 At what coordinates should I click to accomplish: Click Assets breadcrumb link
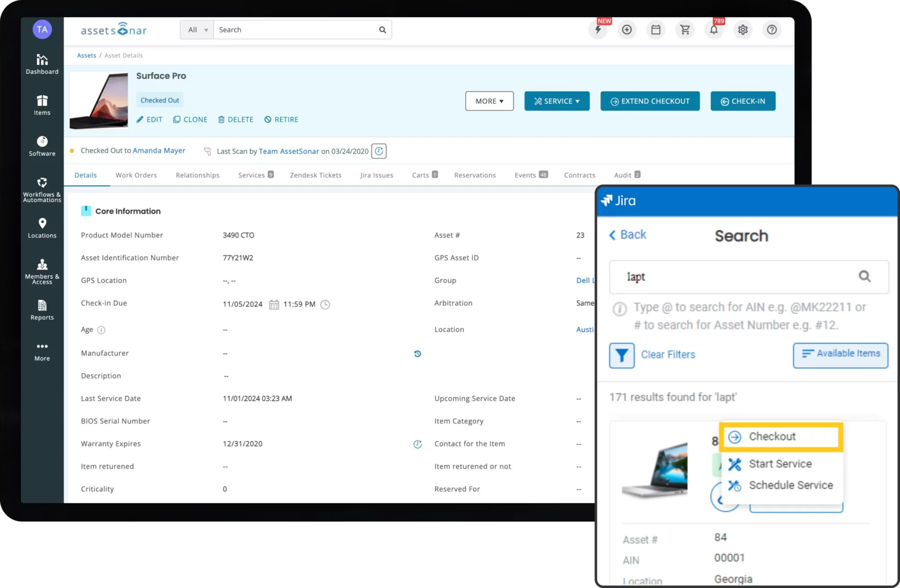click(87, 55)
